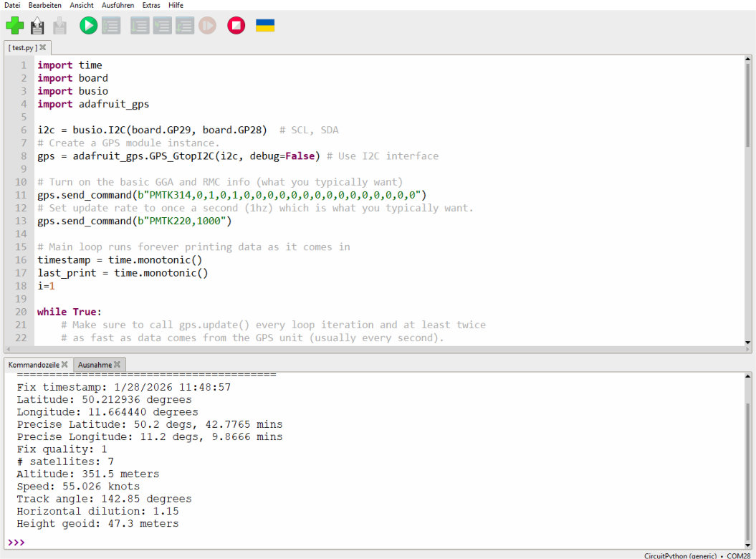The width and height of the screenshot is (756, 559).
Task: Switch to the Ausnahme tab
Action: 95,365
